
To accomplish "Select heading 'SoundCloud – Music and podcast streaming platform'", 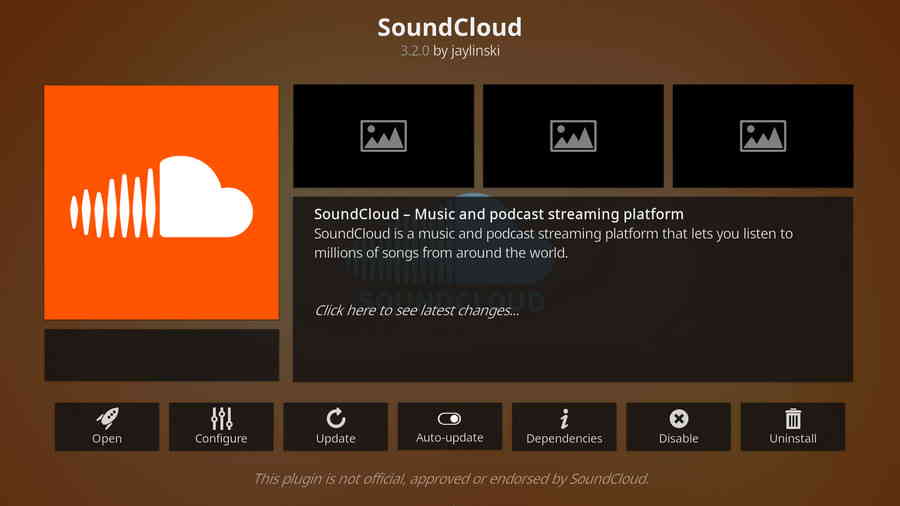I will click(499, 214).
